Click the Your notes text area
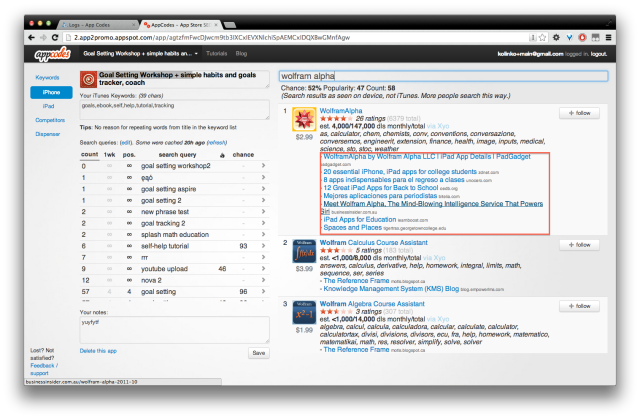This screenshot has height=419, width=640. click(x=174, y=330)
